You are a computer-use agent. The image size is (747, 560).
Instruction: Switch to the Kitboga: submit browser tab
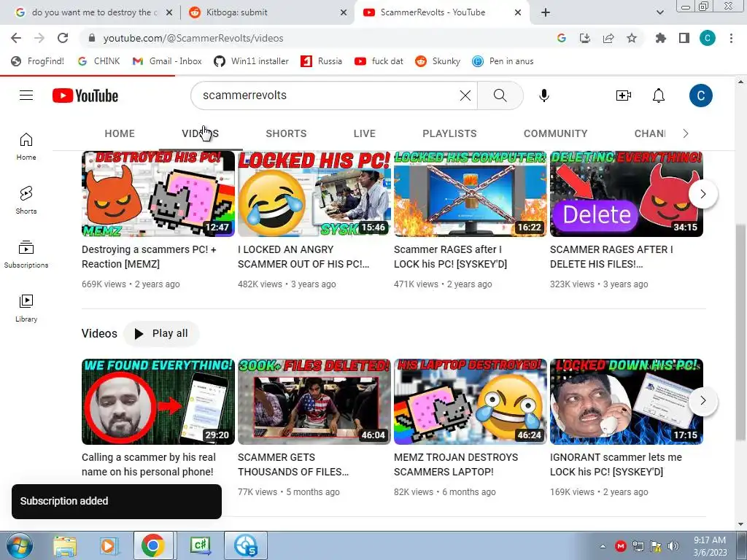(x=267, y=12)
